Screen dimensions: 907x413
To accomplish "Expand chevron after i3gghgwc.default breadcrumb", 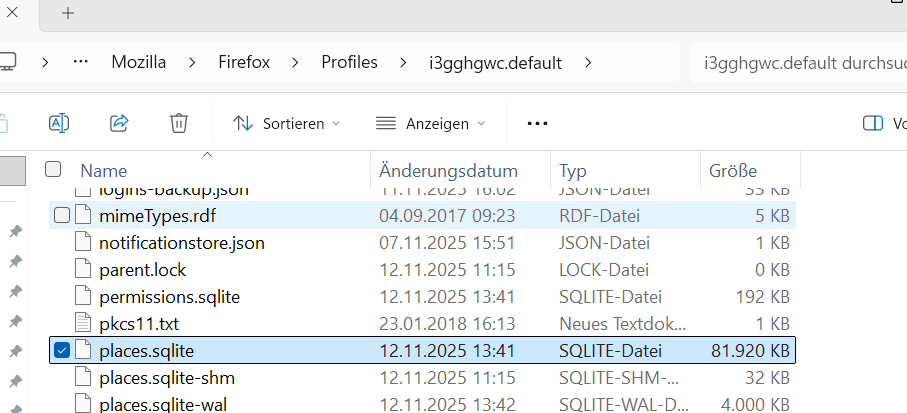I will pyautogui.click(x=588, y=62).
